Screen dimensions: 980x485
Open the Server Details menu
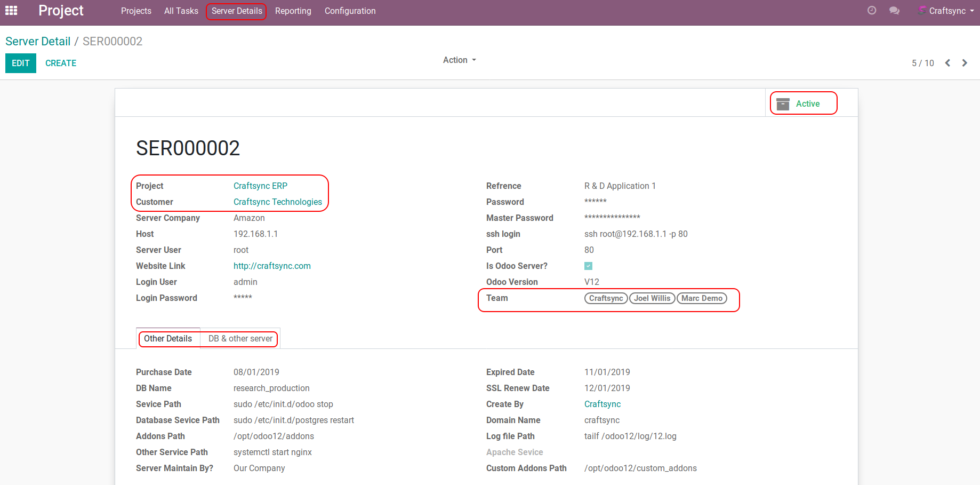click(x=237, y=11)
